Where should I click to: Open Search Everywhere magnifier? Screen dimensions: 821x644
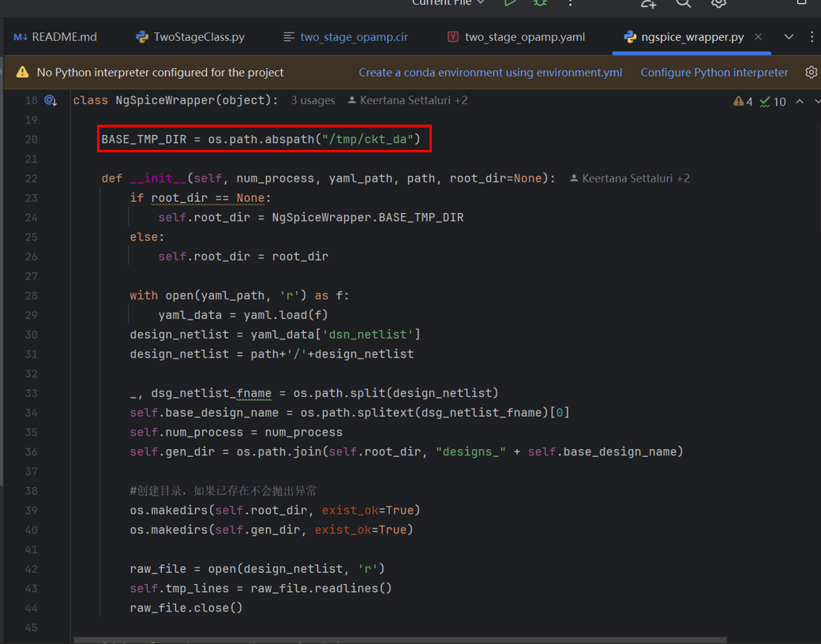[684, 3]
